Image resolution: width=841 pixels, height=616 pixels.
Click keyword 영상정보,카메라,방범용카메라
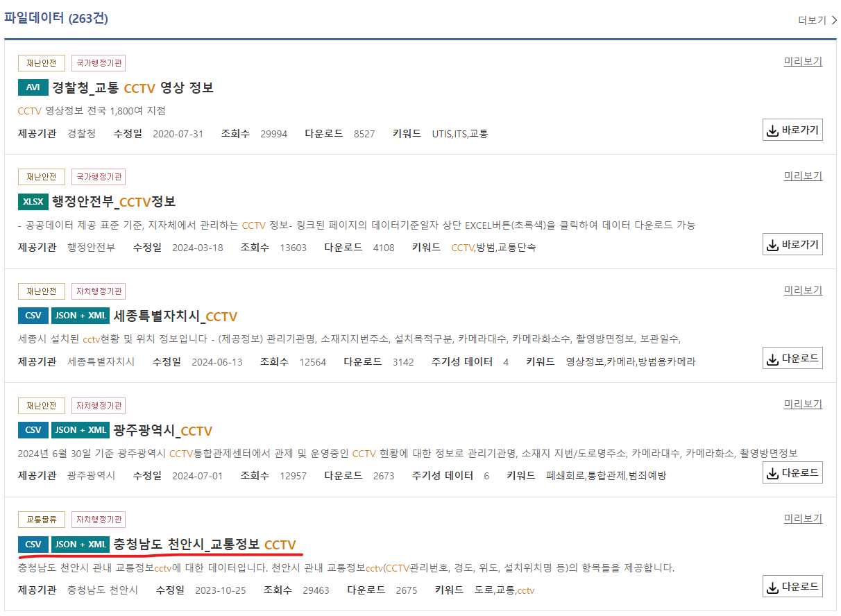(x=631, y=362)
